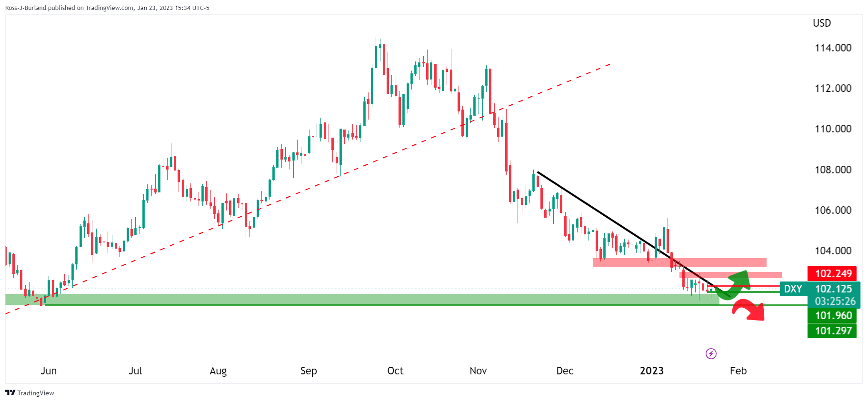Click the TradingView logo at bottom left
868x402 pixels.
click(30, 393)
